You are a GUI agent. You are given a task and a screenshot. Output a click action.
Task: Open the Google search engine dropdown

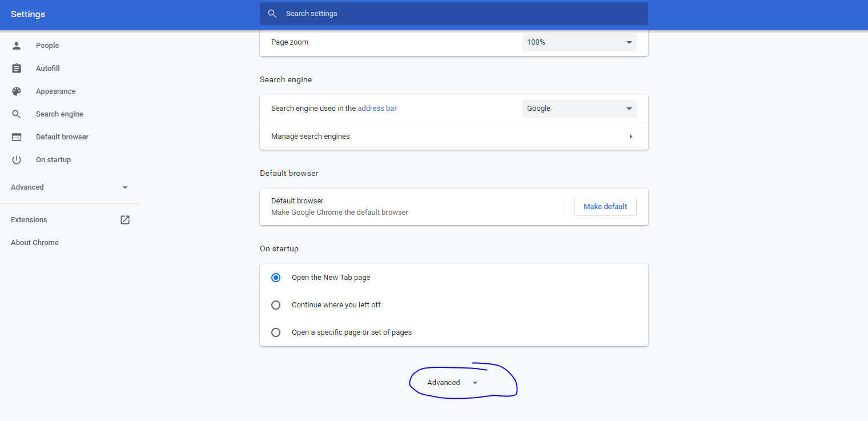click(579, 109)
